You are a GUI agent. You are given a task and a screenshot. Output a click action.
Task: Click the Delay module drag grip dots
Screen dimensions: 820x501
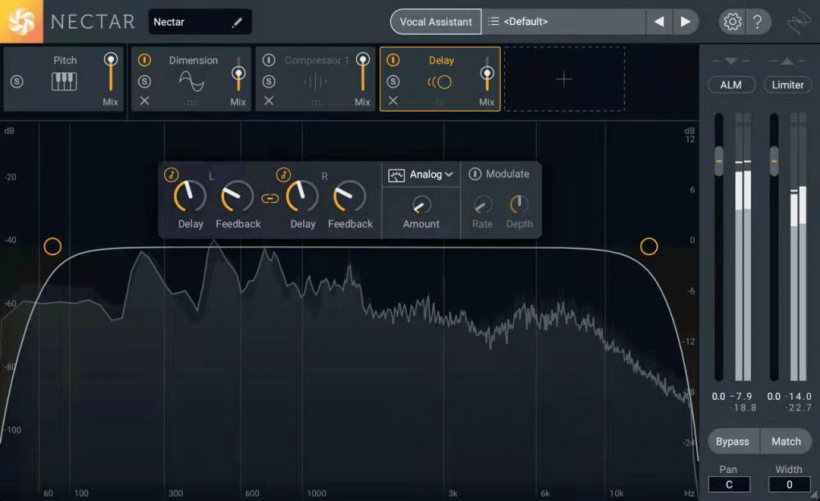click(x=440, y=103)
